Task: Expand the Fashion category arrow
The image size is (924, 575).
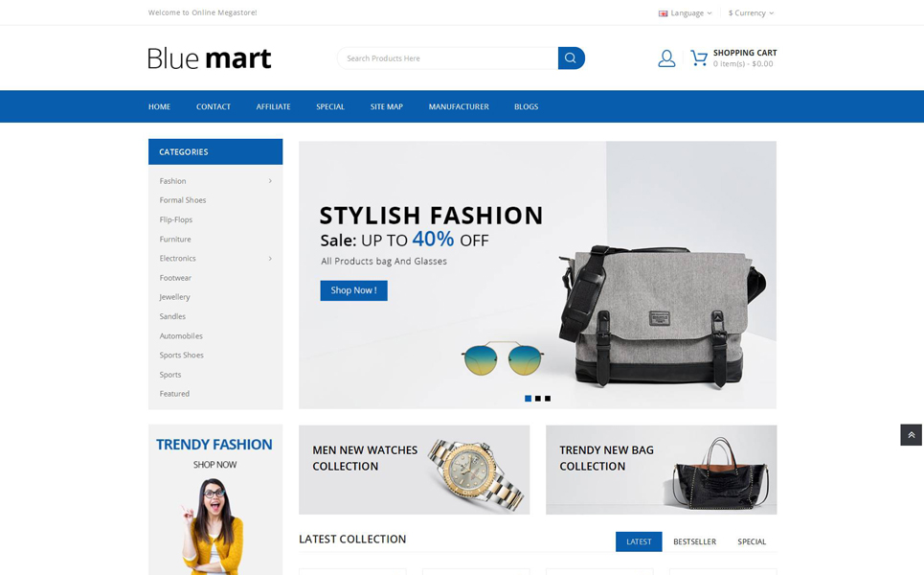Action: pos(270,181)
